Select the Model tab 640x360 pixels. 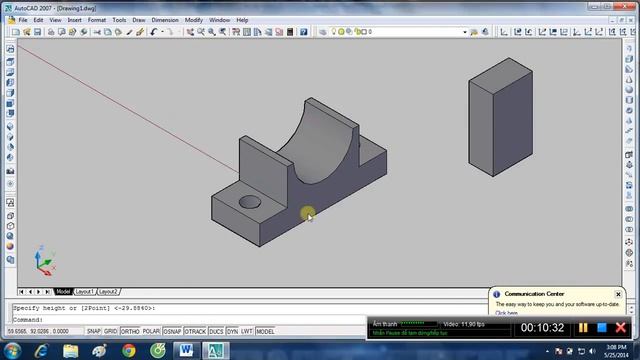63,292
